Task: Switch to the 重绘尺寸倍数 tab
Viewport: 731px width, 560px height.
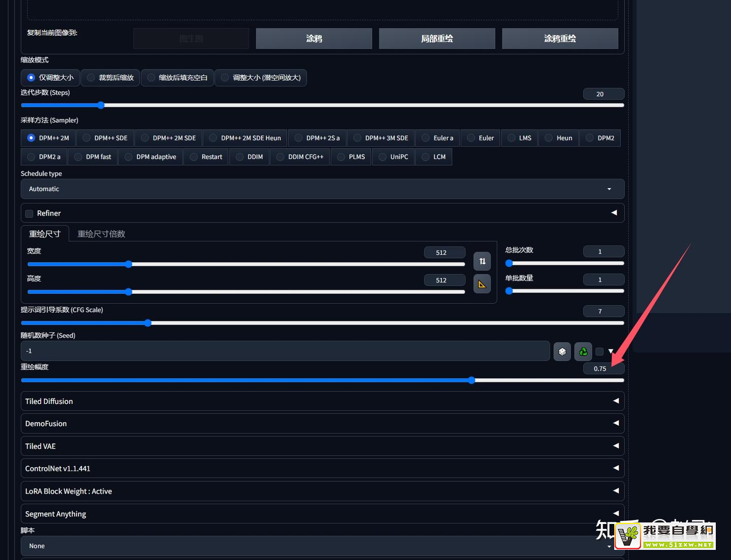Action: [x=101, y=234]
